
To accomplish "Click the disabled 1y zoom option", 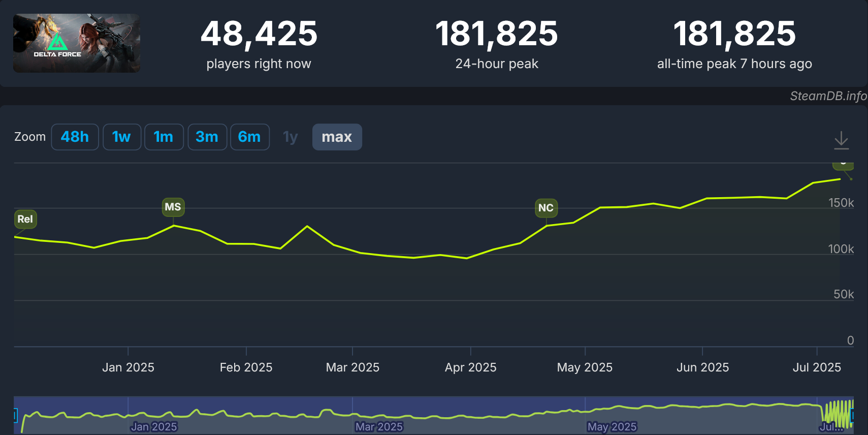I will 291,137.
